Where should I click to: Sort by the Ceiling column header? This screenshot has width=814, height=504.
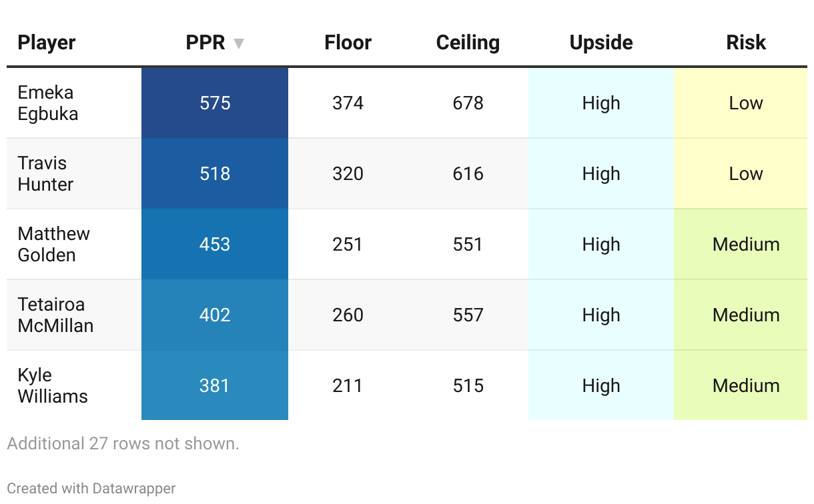pyautogui.click(x=468, y=43)
